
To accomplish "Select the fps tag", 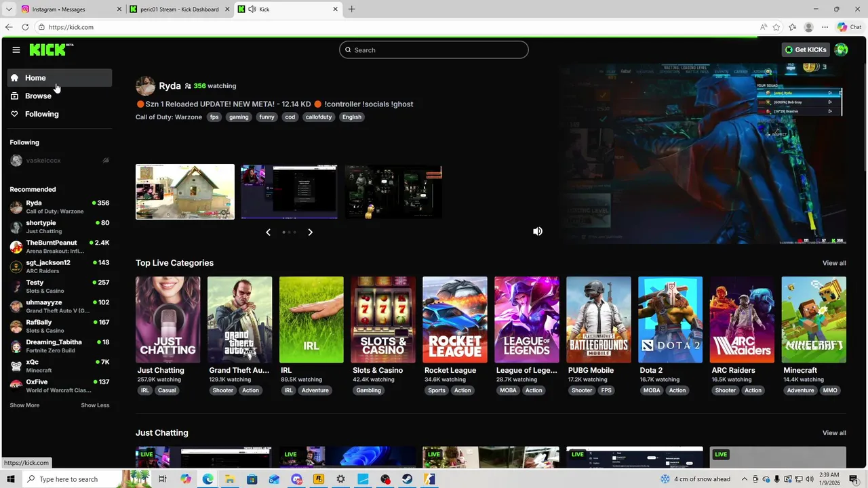I will [214, 117].
